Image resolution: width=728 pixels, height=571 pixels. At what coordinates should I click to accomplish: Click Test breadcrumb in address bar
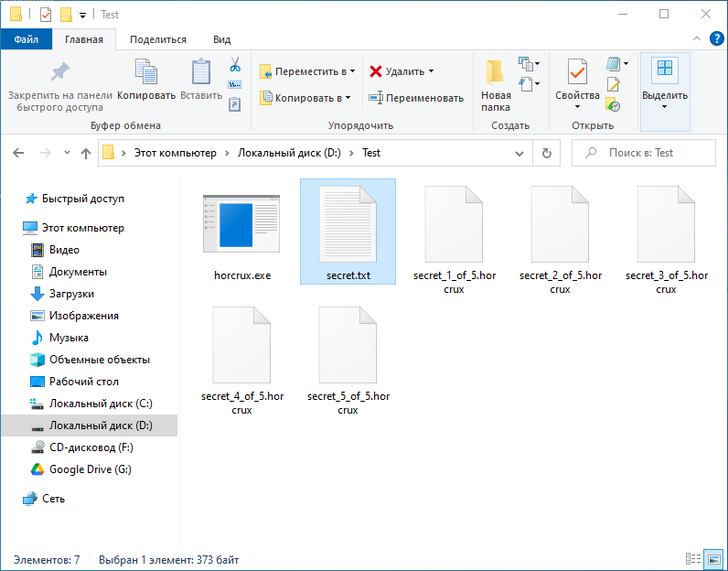tap(371, 153)
